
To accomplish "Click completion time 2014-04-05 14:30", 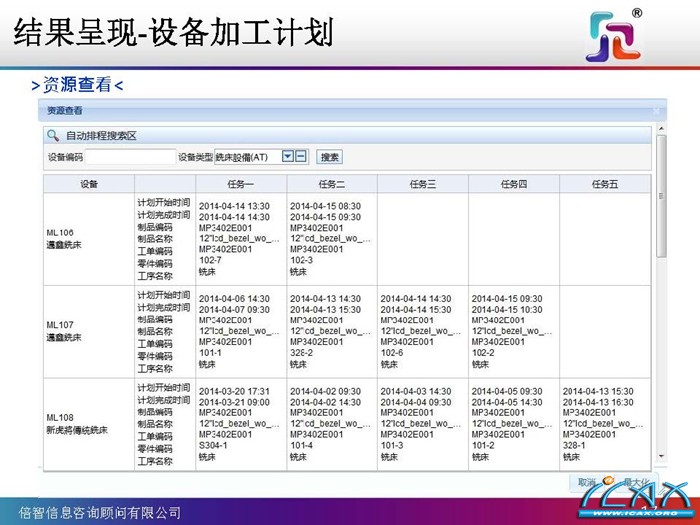I will pyautogui.click(x=507, y=402).
